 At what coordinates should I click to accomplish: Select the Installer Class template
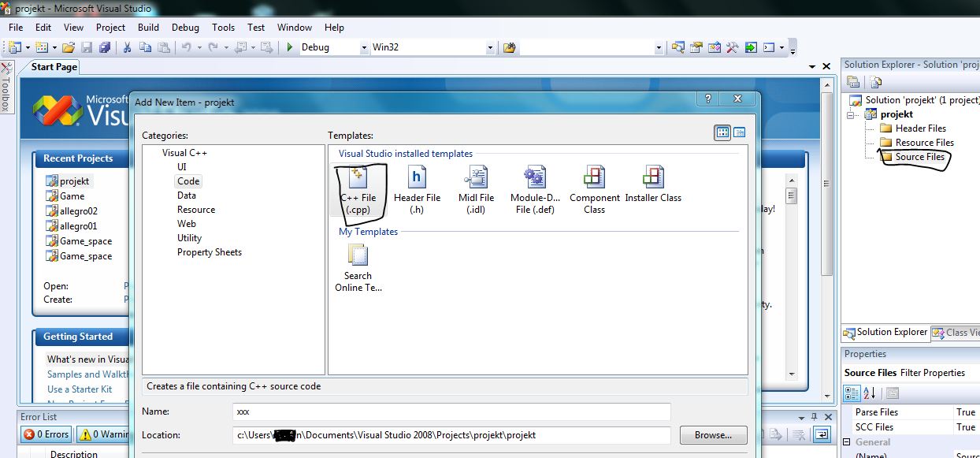coord(653,190)
